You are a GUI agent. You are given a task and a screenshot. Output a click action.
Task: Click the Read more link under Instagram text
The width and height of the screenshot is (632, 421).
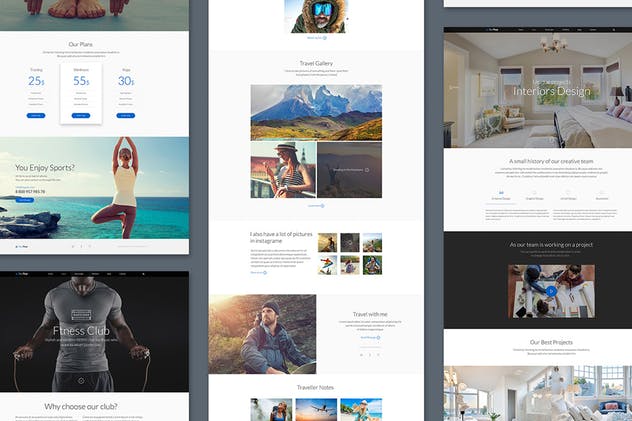tap(259, 271)
